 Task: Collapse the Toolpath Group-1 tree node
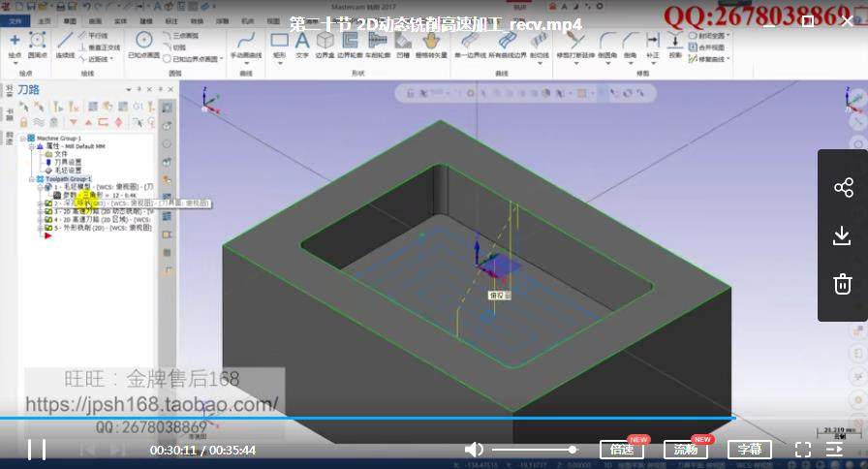[x=32, y=179]
